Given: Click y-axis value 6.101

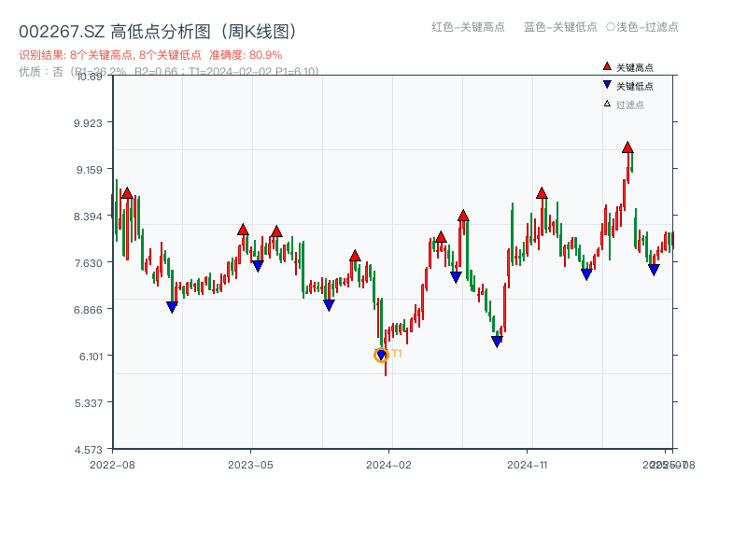Looking at the screenshot, I should click(x=91, y=357).
